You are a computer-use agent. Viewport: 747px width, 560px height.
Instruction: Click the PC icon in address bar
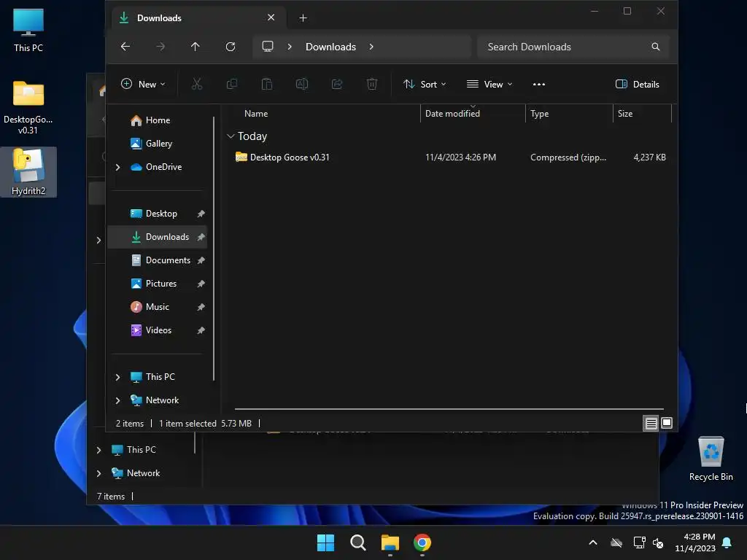click(x=268, y=47)
